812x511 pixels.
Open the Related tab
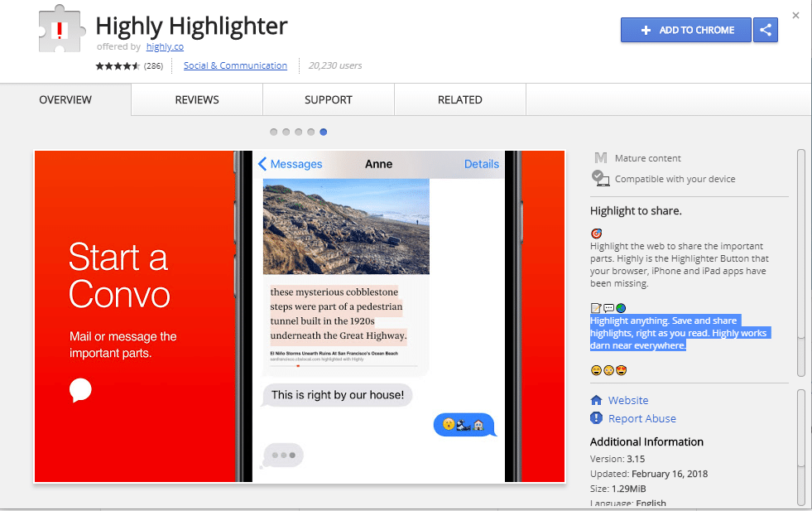click(460, 99)
